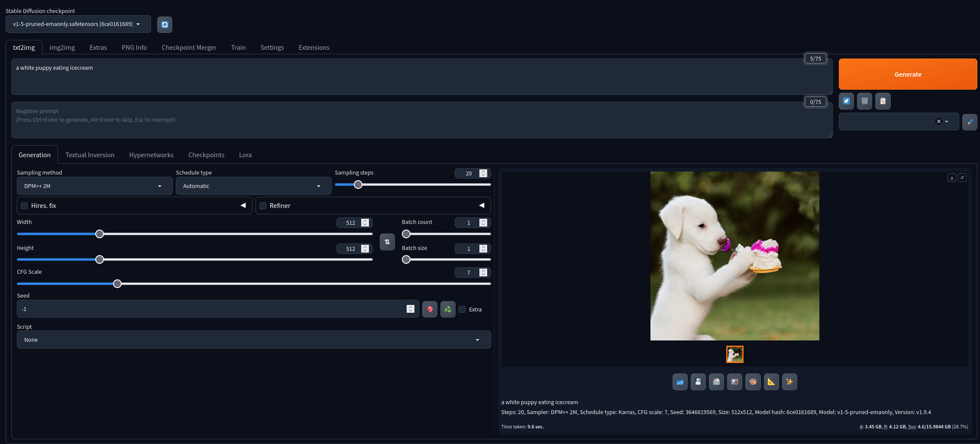Click the "Time taken: 9.6 sec." text

click(x=522, y=427)
